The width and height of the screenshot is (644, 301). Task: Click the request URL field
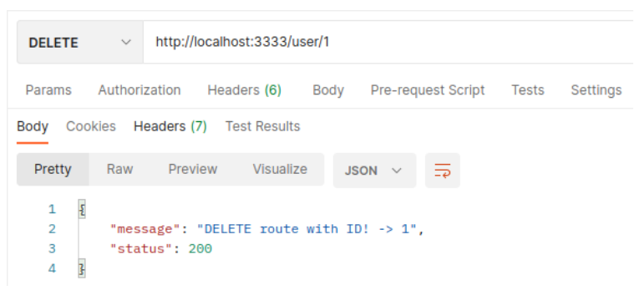(x=388, y=43)
